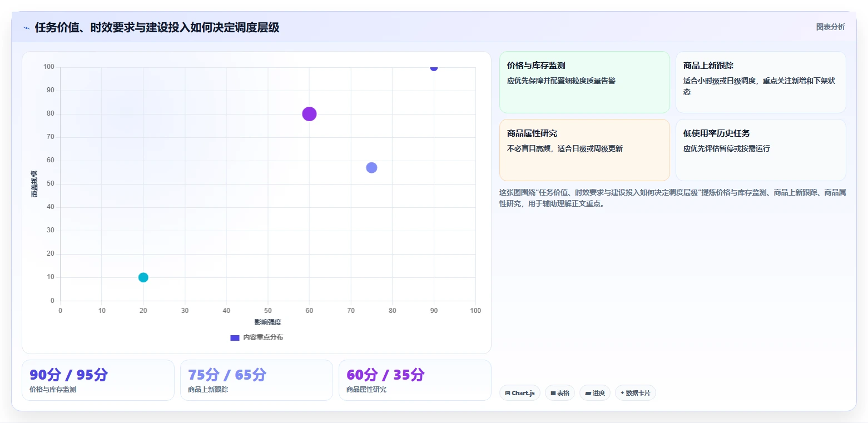Viewport: 868px width, 423px height.
Task: Click the lightning icon beside the title
Action: point(27,28)
